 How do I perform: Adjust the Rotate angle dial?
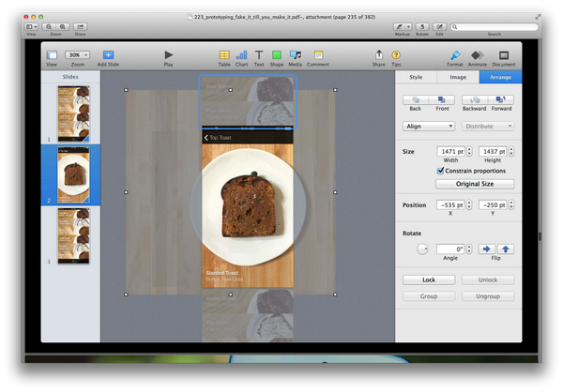pyautogui.click(x=423, y=249)
